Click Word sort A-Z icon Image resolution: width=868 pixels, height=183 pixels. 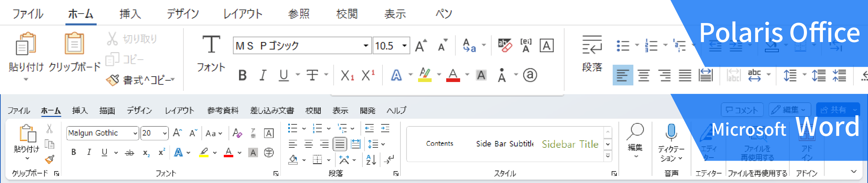[371, 159]
